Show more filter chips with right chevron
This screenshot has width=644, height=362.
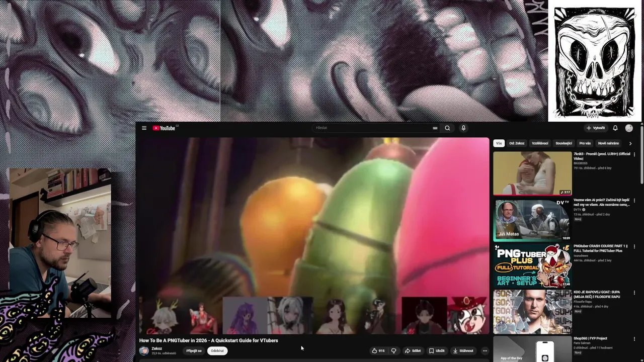click(630, 143)
